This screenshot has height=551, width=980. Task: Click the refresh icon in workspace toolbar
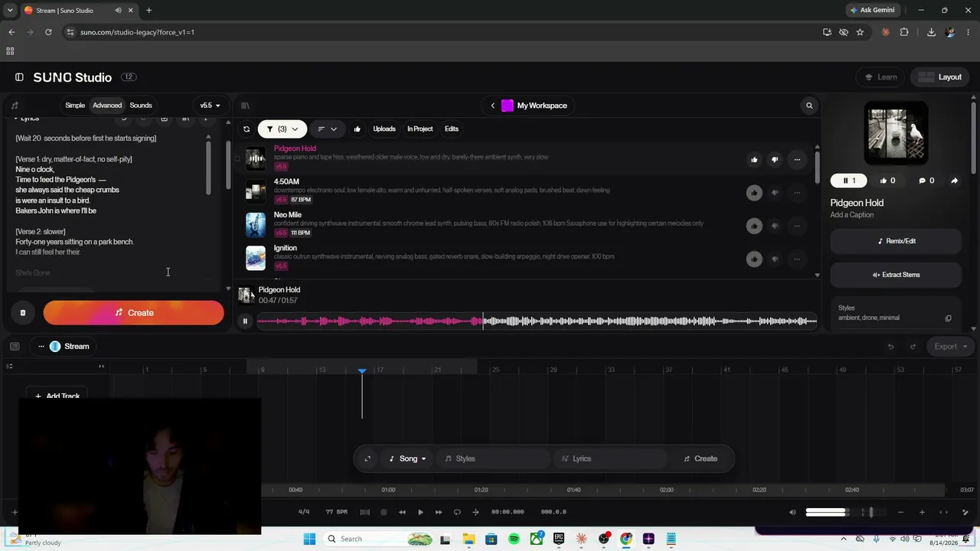tap(247, 129)
